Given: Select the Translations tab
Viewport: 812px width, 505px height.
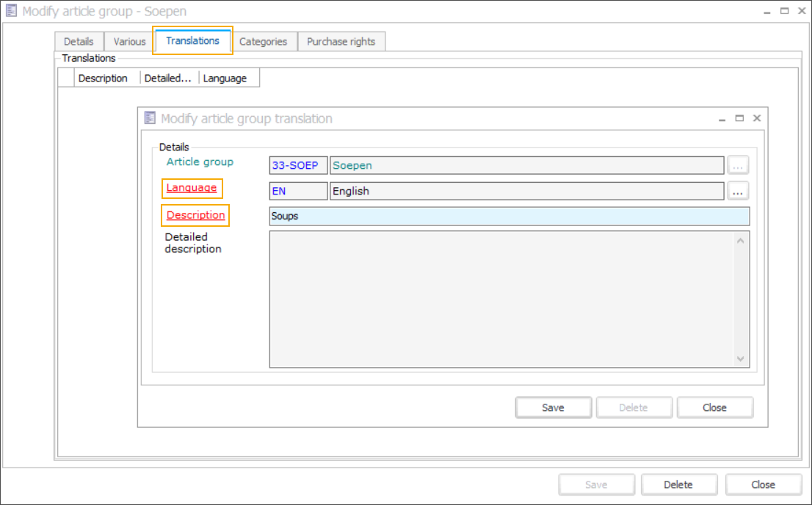Looking at the screenshot, I should click(192, 41).
